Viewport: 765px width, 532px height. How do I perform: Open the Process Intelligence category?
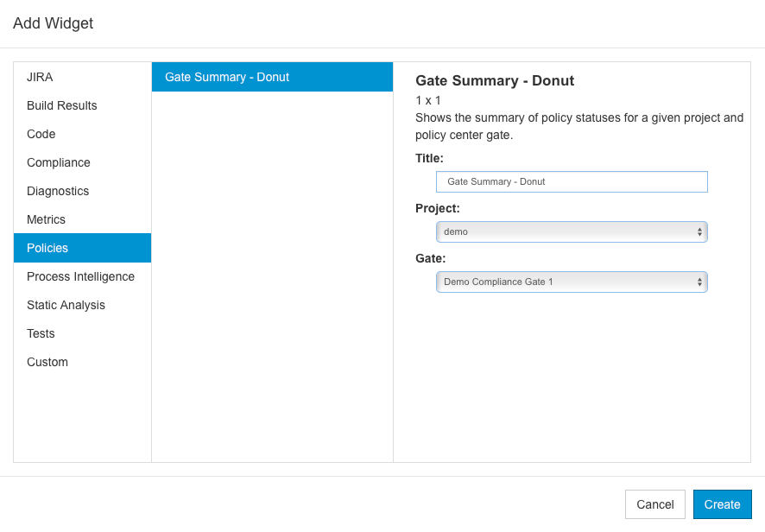click(82, 276)
